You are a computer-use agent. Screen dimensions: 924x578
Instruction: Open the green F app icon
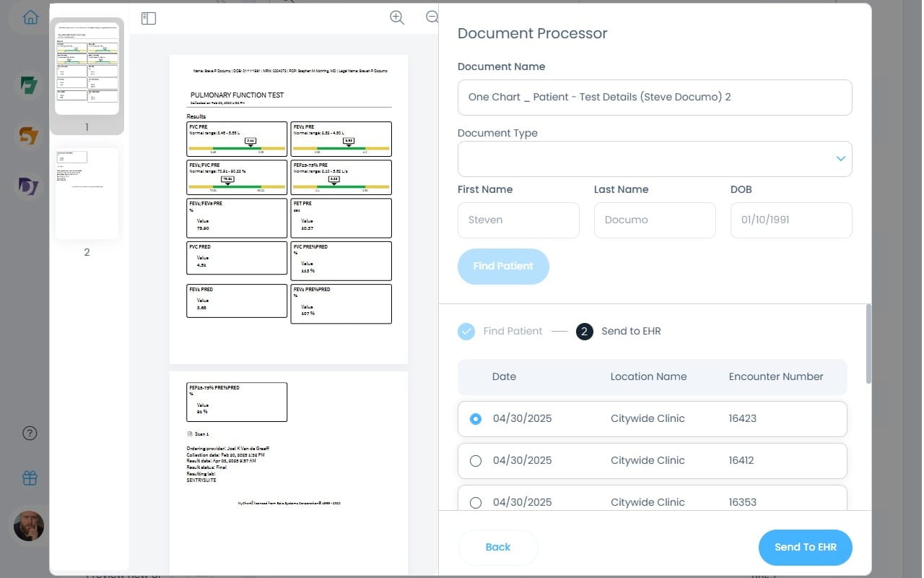click(29, 85)
